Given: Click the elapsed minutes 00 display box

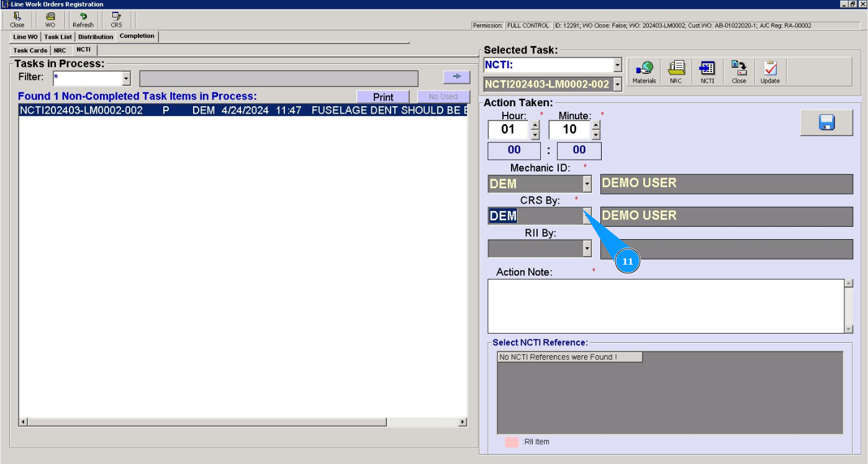Looking at the screenshot, I should [x=579, y=150].
